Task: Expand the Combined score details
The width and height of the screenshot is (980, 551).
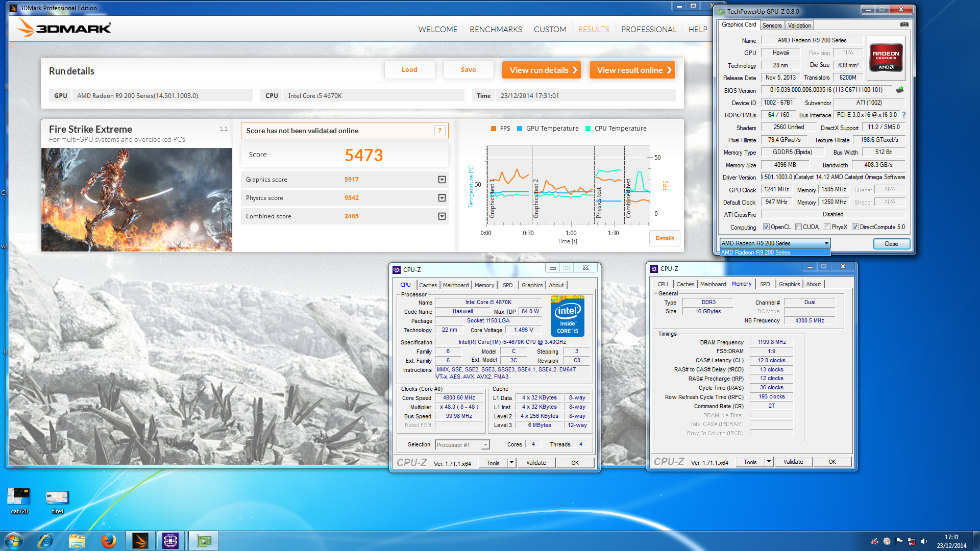Action: (x=442, y=216)
